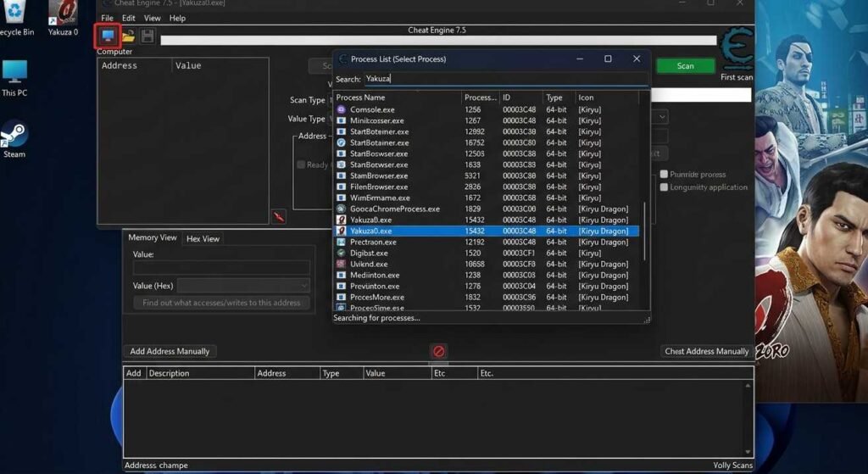The width and height of the screenshot is (868, 474).
Task: Click the icon beside Digibst.exe
Action: [341, 253]
